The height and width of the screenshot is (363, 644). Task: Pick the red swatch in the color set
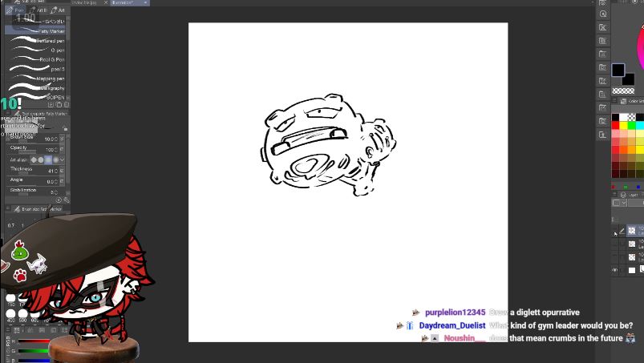pyautogui.click(x=616, y=125)
